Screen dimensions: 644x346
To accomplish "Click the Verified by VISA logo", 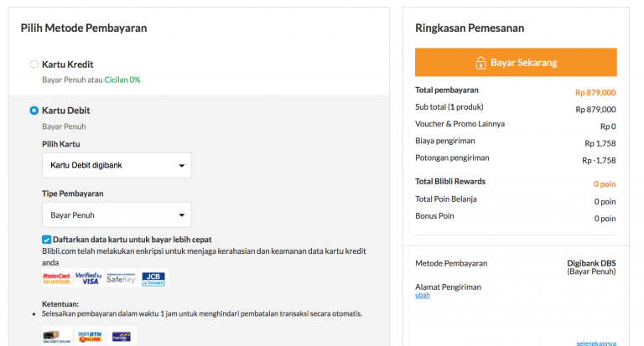I will point(88,277).
